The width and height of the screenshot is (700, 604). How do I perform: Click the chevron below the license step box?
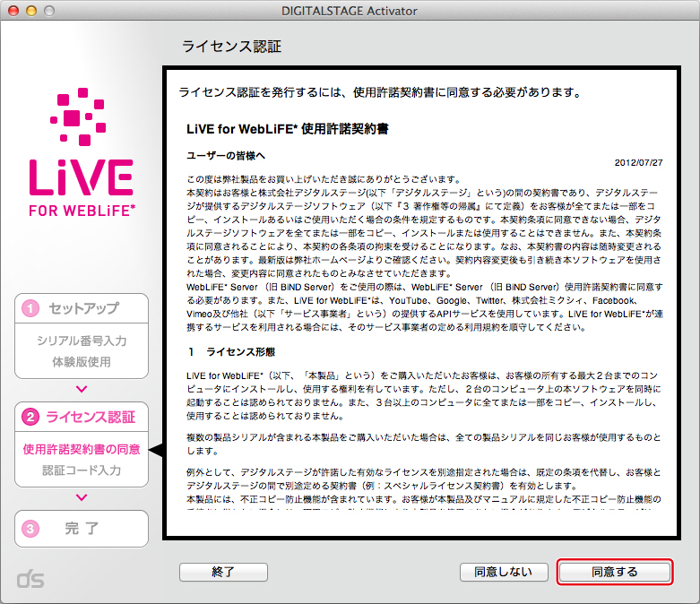82,497
